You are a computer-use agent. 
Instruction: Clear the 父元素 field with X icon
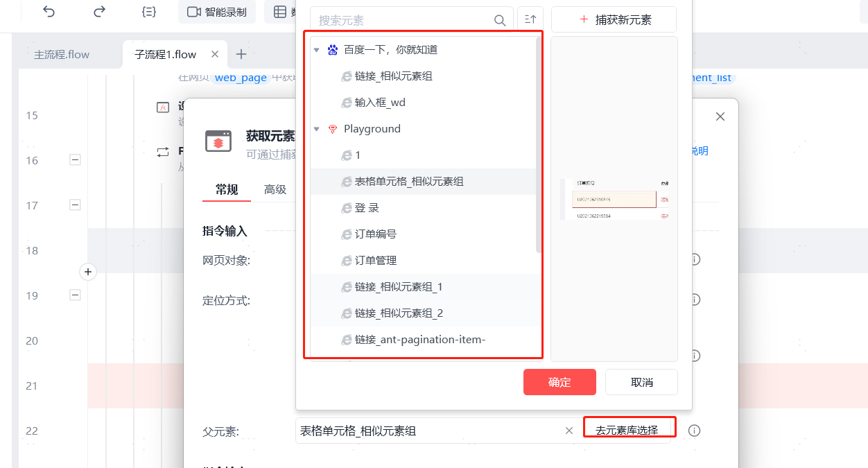coord(569,431)
